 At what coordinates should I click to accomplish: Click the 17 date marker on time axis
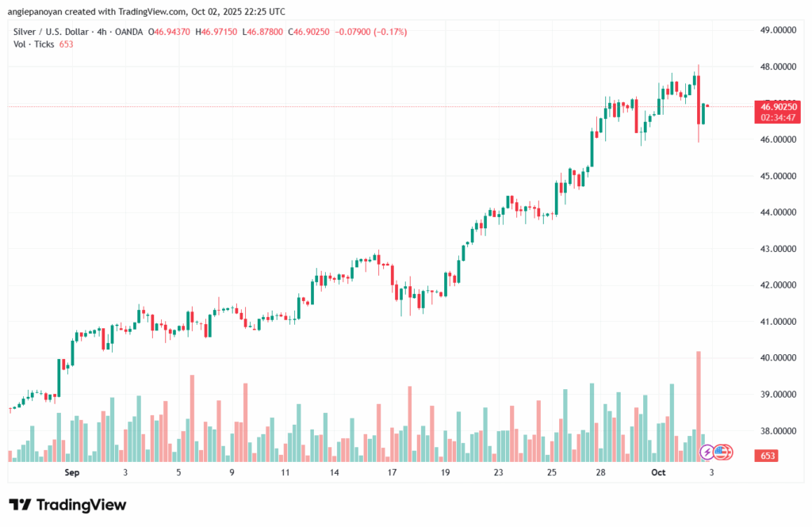tap(392, 472)
